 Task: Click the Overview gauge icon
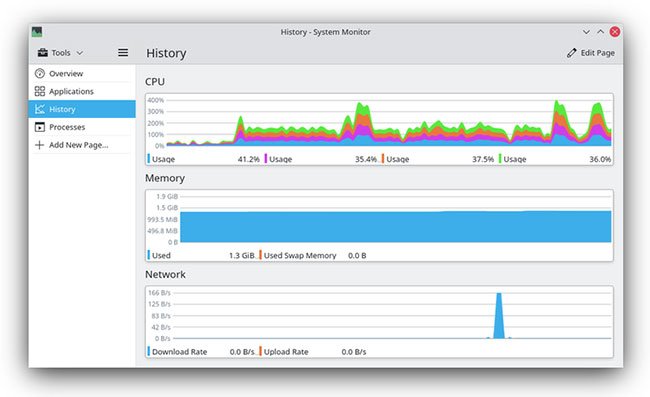[40, 74]
